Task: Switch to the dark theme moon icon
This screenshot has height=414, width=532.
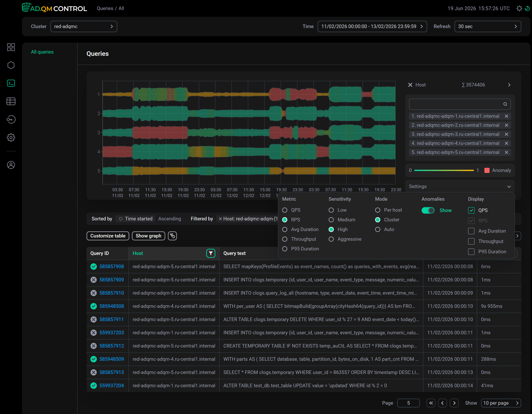Action: tap(527, 9)
